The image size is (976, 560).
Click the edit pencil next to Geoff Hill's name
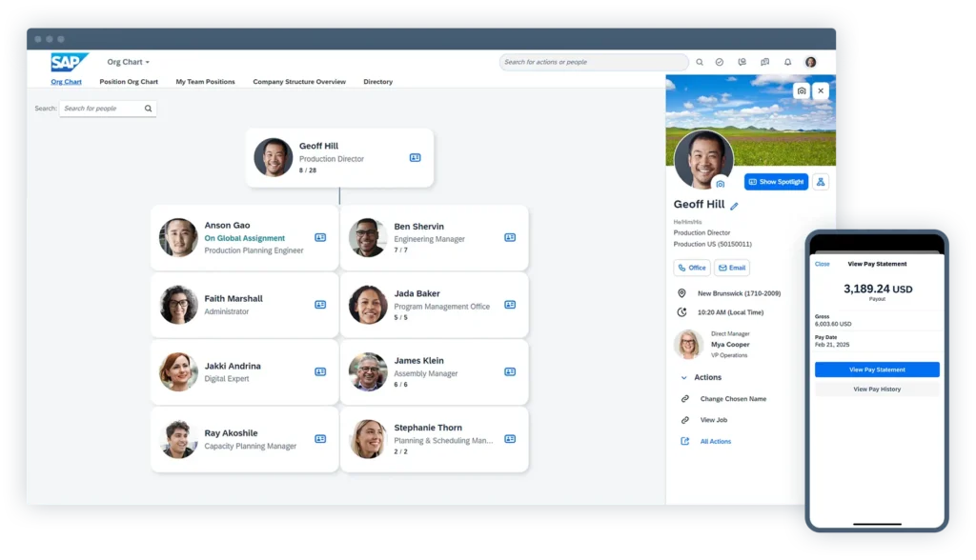[x=734, y=205]
